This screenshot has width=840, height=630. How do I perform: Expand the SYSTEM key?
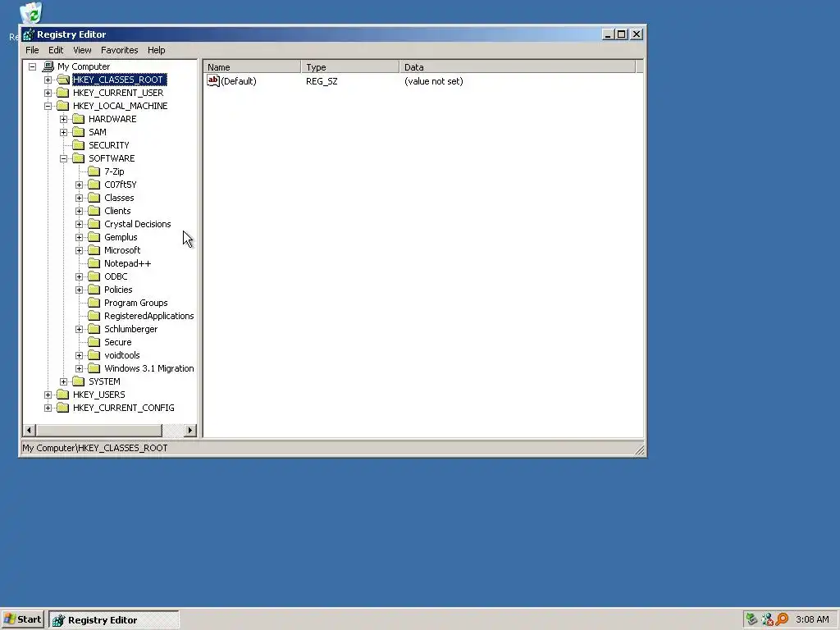[63, 381]
